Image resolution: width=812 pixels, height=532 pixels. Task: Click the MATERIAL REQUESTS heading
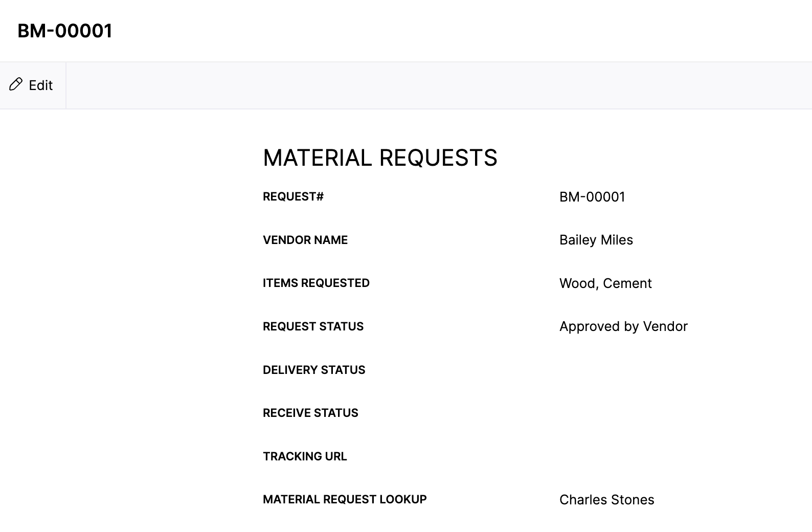click(379, 158)
